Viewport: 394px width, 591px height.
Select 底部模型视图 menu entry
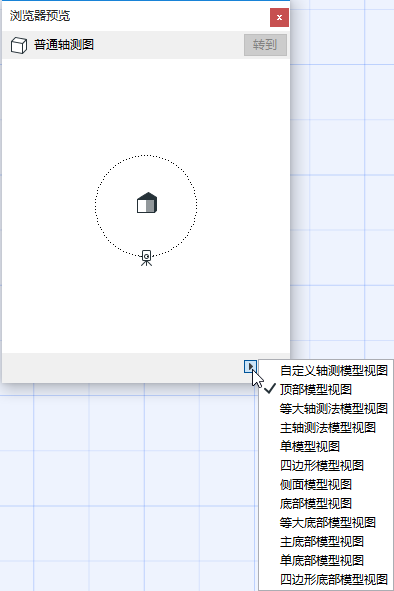pos(326,503)
